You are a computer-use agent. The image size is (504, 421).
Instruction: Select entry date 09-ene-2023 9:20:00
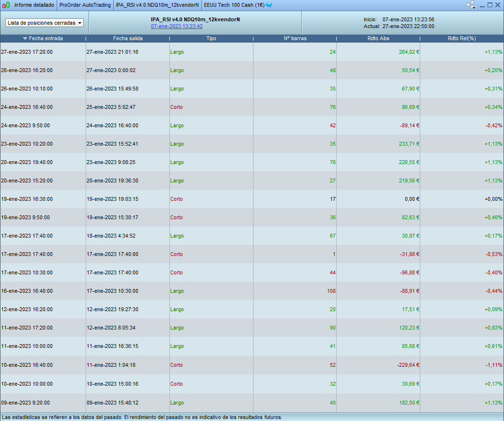[x=25, y=403]
